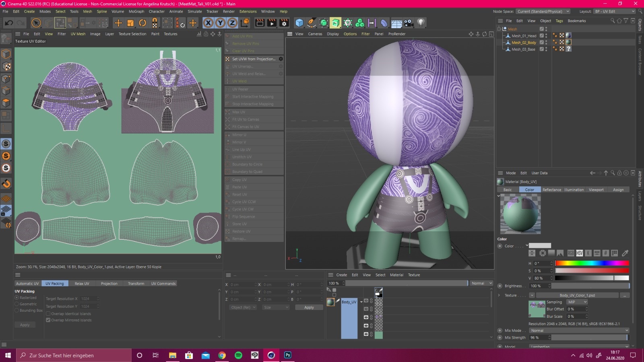Open Edit Render Settings clapperboard icon
Image resolution: width=644 pixels, height=362 pixels.
(284, 23)
